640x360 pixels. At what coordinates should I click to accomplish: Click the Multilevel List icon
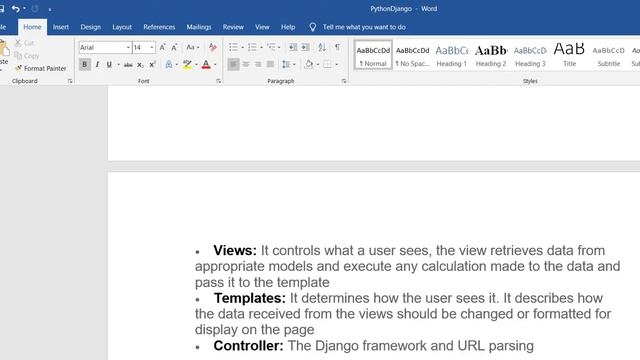pyautogui.click(x=271, y=47)
